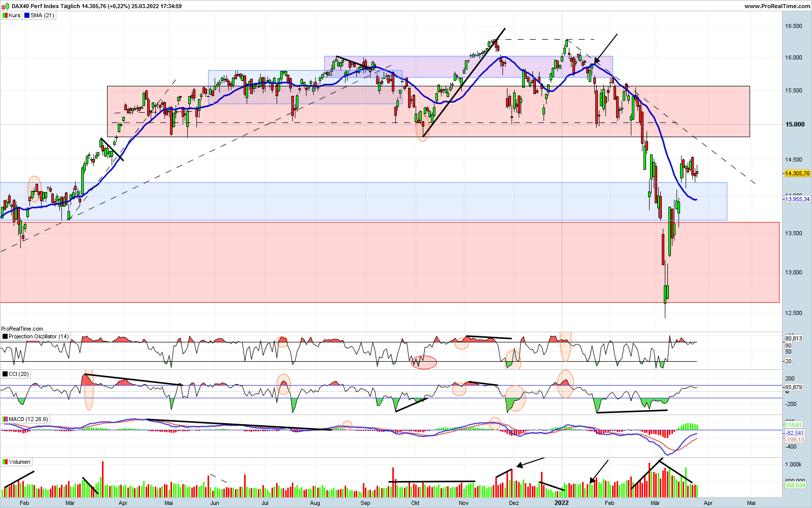Click the Aug label on time axis
812x508 pixels.
(x=315, y=503)
